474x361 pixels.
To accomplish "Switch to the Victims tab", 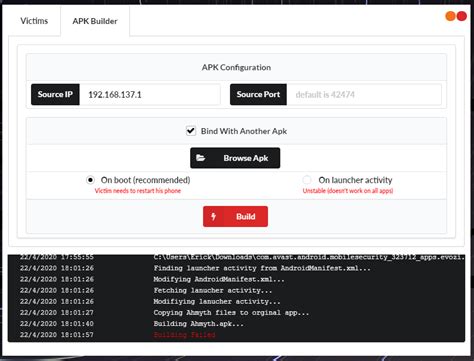I will point(34,21).
